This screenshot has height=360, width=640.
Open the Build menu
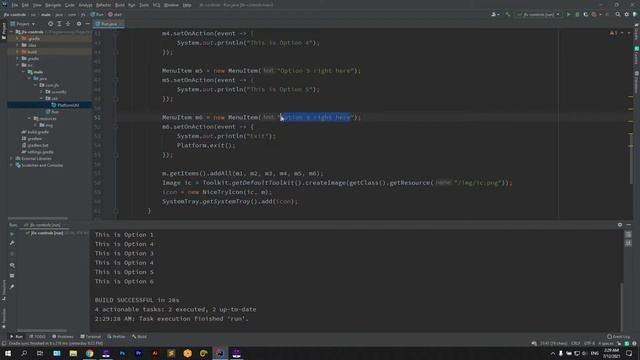pos(120,5)
